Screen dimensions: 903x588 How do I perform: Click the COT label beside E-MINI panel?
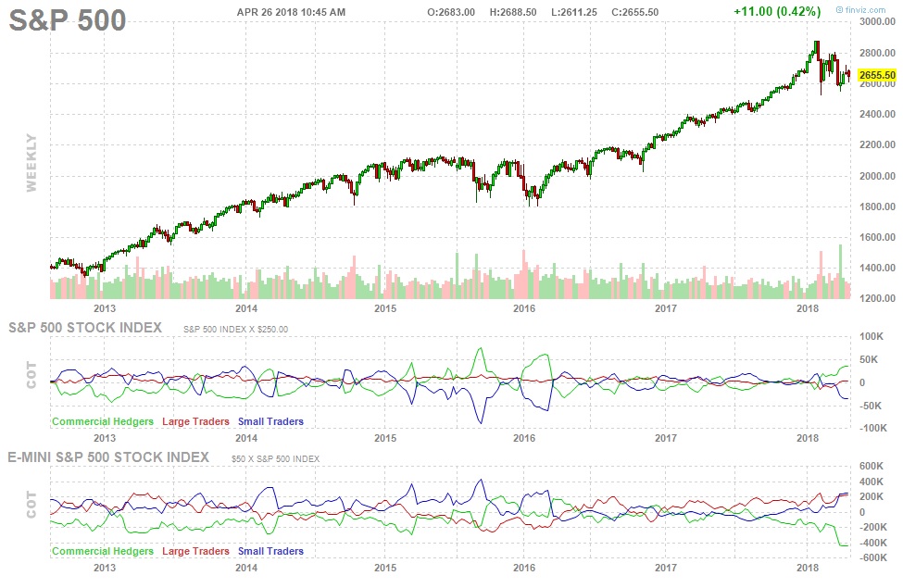coord(31,505)
